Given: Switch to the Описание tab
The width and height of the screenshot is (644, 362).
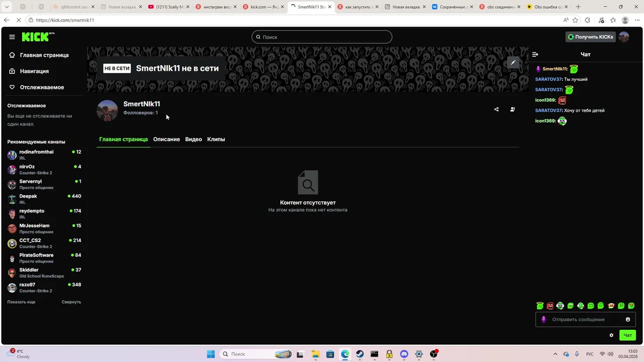Looking at the screenshot, I should click(167, 139).
